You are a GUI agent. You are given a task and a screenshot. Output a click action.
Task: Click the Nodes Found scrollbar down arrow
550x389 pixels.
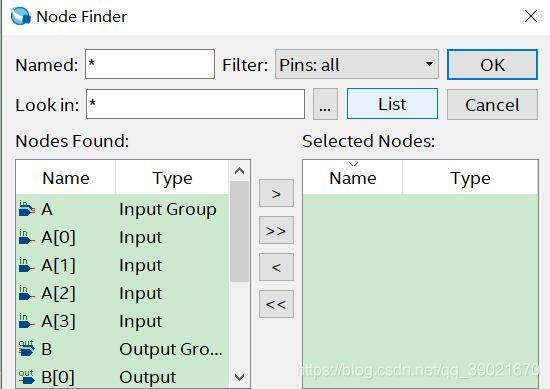pyautogui.click(x=239, y=377)
